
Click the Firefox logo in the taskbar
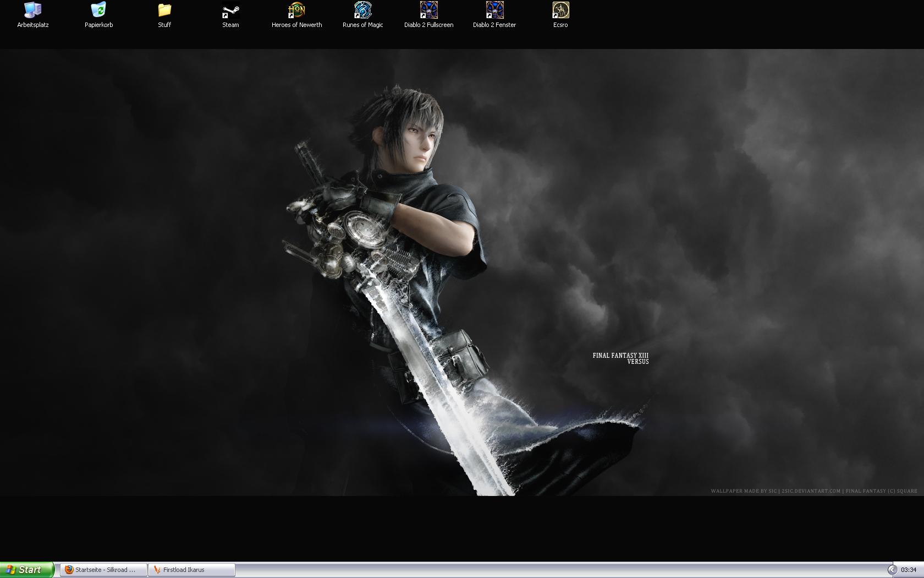click(69, 570)
